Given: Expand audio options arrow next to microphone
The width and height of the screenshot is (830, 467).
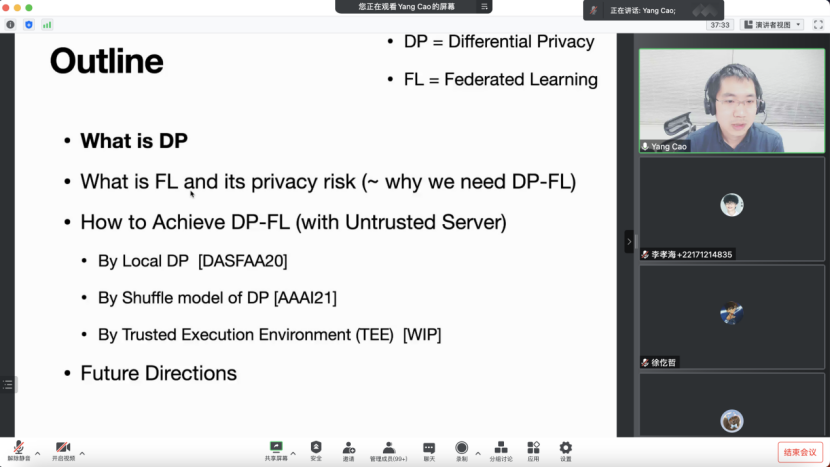Looking at the screenshot, I should [x=38, y=453].
